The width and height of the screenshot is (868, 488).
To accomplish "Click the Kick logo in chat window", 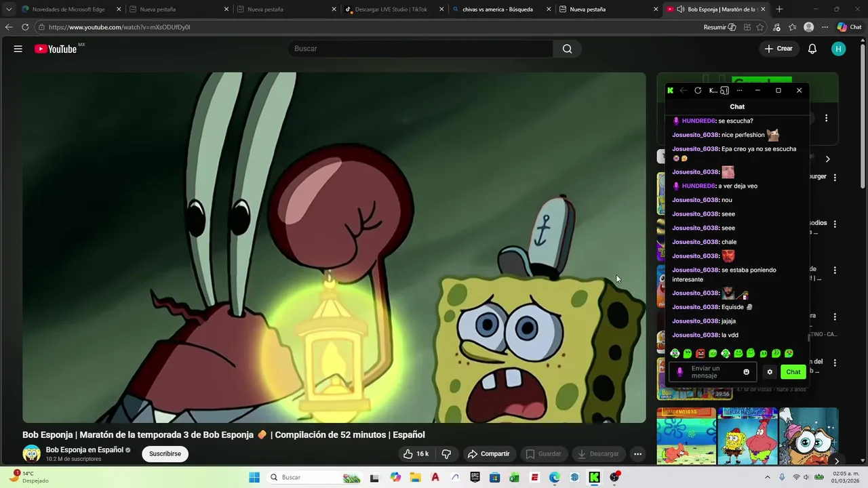I will point(671,90).
